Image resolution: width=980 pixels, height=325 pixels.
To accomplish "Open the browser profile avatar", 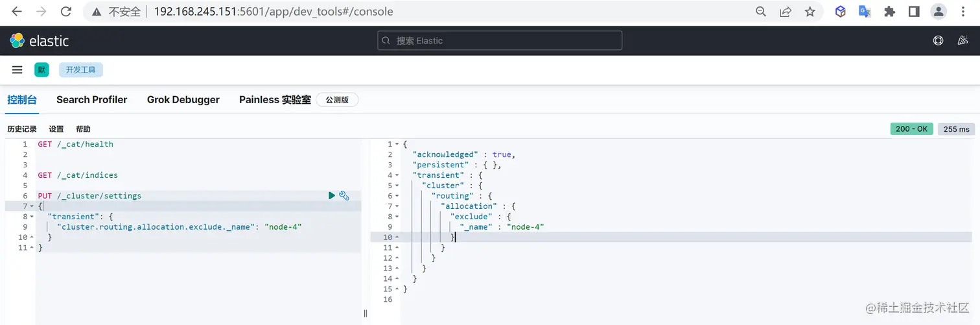I will click(x=939, y=12).
